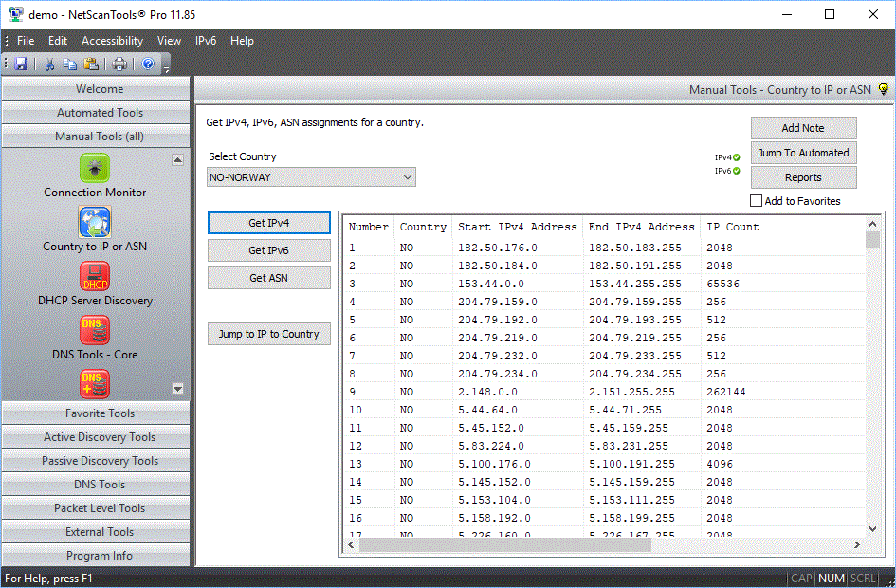Expand the Automated Tools section
Screen dimensions: 896x588
click(96, 113)
